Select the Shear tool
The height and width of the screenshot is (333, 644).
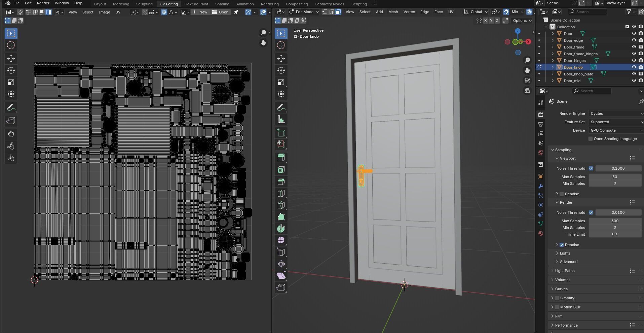point(281,275)
